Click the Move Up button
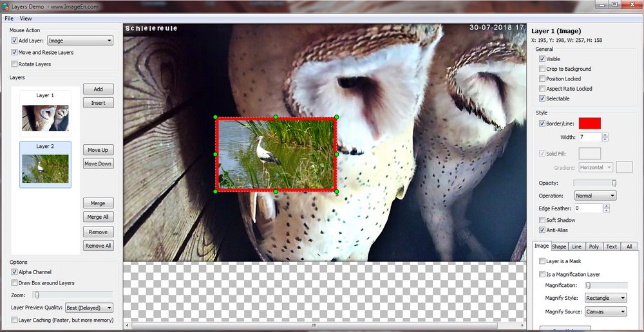This screenshot has height=332, width=644. coord(98,150)
